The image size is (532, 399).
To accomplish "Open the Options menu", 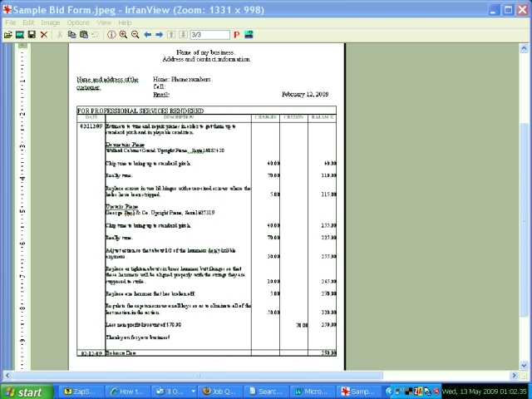I will coord(78,22).
